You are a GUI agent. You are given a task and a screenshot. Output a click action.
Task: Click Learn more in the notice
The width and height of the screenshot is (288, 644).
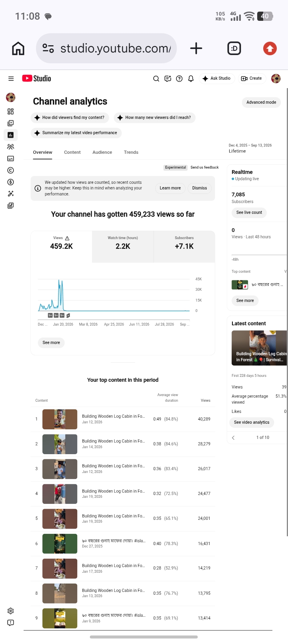point(170,188)
